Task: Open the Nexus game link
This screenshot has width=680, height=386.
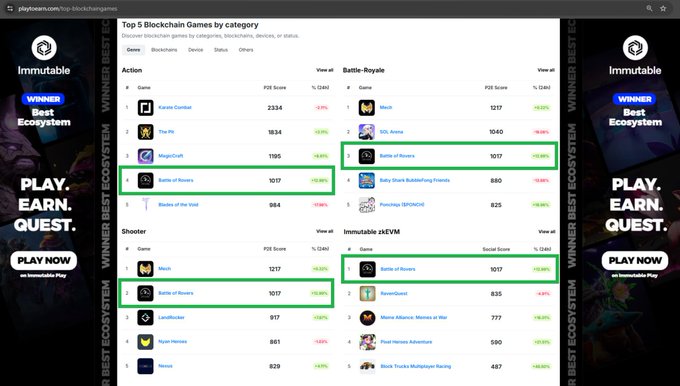Action: tap(165, 366)
